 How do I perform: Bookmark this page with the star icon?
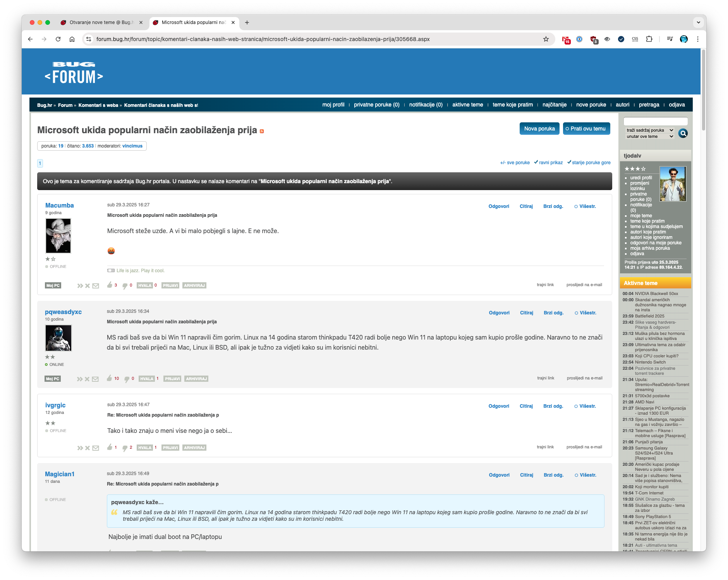pos(546,39)
